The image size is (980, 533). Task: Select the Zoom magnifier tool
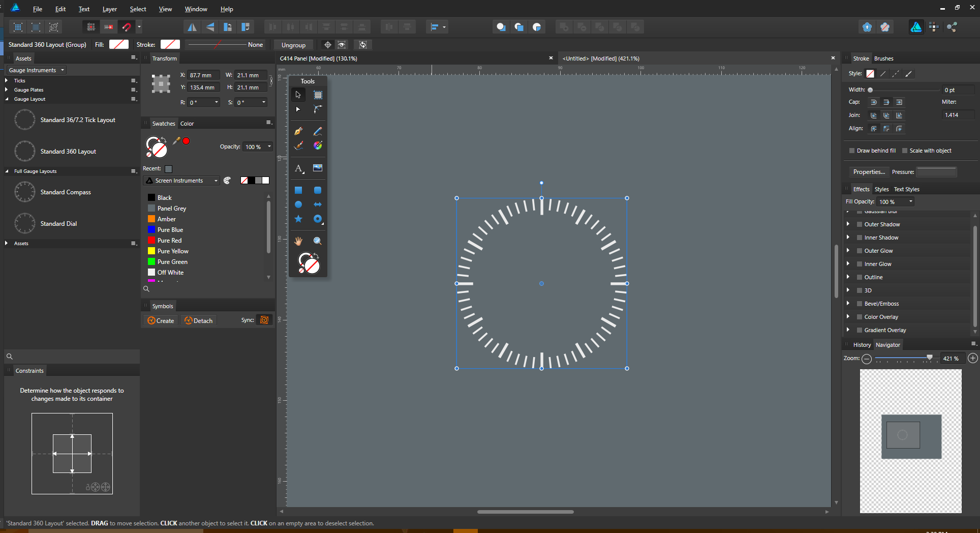pyautogui.click(x=318, y=241)
